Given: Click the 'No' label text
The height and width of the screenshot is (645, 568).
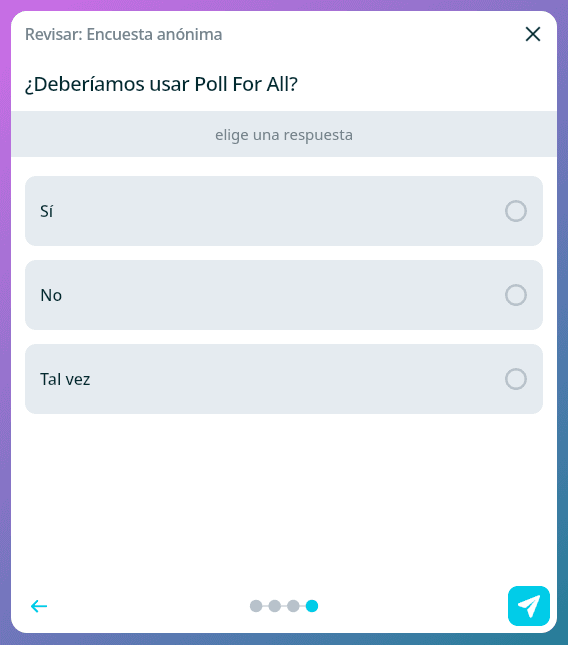Looking at the screenshot, I should 51,295.
